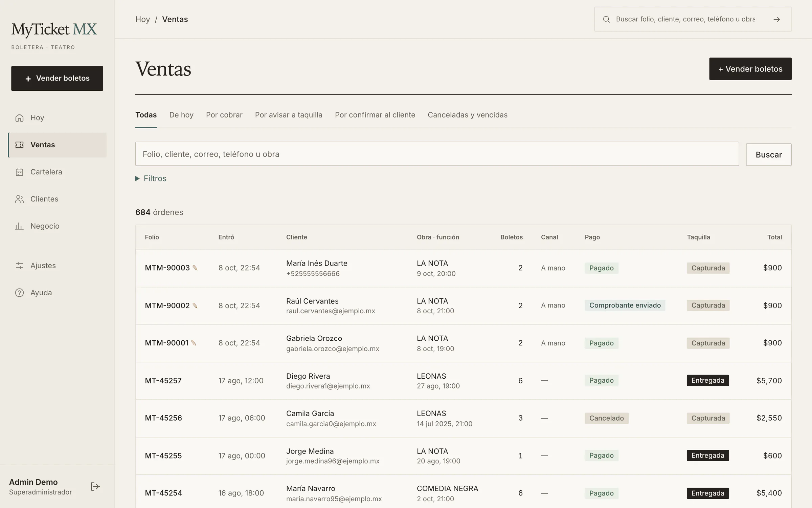812x508 pixels.
Task: Click the calendar icon beside Cartelera
Action: [x=19, y=172]
